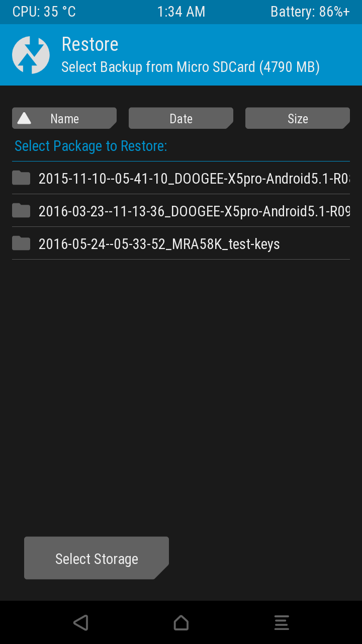The height and width of the screenshot is (644, 362).
Task: Tap the TWRP logo icon
Action: tap(31, 55)
